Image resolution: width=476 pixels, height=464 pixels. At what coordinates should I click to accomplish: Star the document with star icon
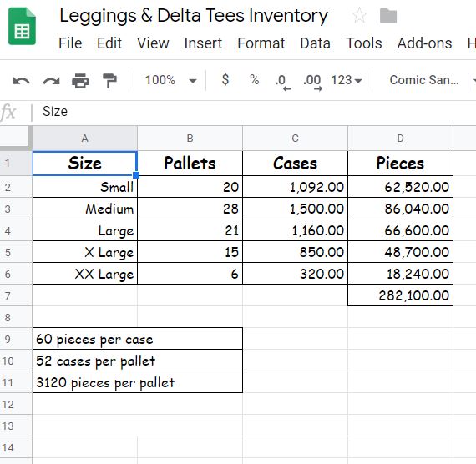[x=359, y=15]
